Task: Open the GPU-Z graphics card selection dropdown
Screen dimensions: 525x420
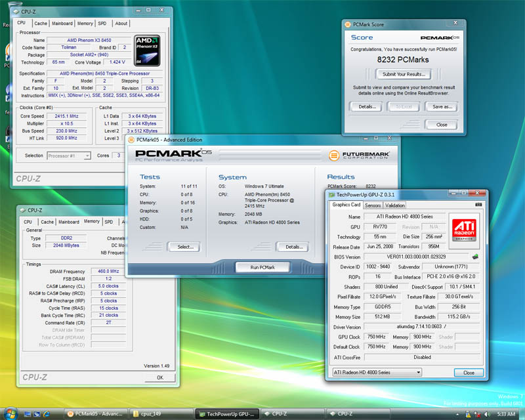Action: click(x=377, y=372)
